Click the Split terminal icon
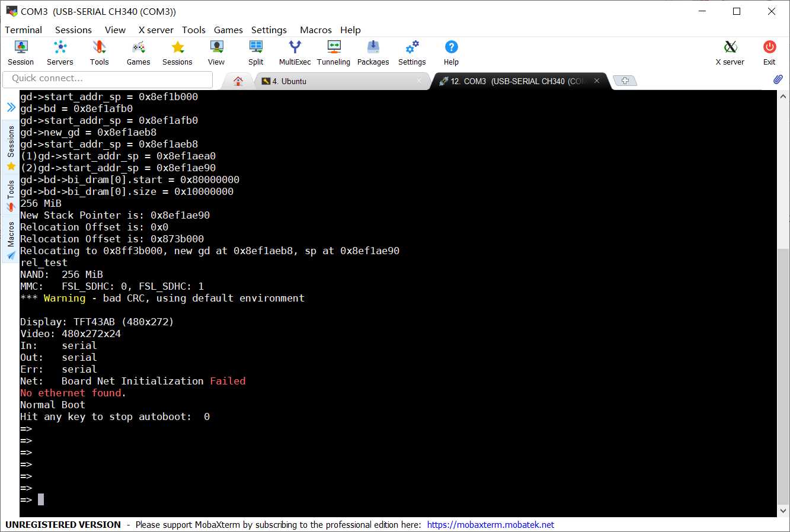 point(256,52)
